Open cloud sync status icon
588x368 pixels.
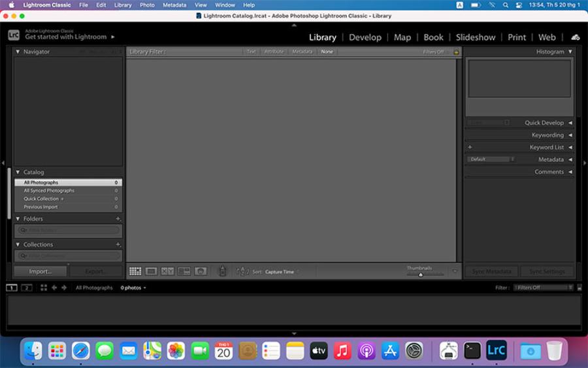point(575,37)
